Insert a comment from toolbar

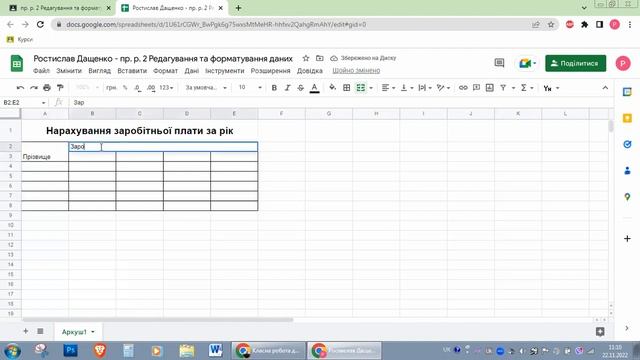pos(476,88)
